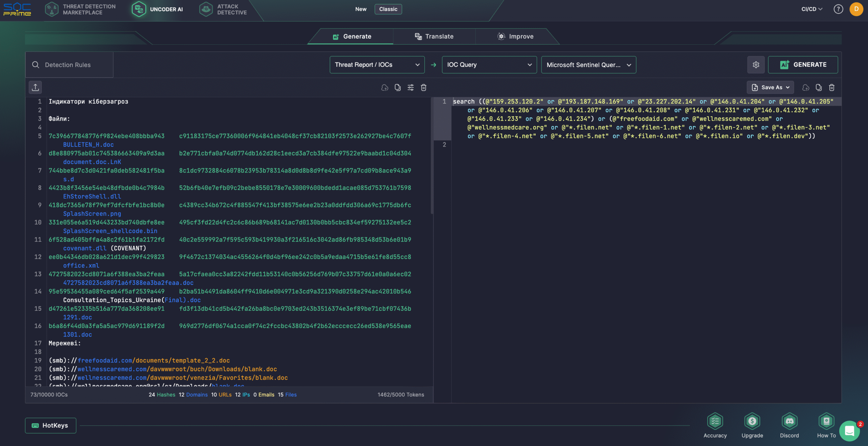This screenshot has height=446, width=868.
Task: Switch to the Translate tab
Action: (x=434, y=37)
